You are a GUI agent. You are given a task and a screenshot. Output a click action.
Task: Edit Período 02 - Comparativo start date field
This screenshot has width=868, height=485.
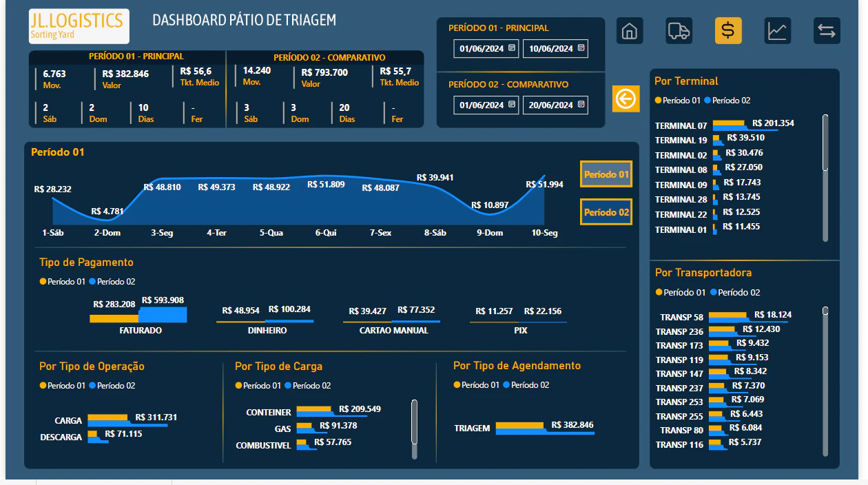486,105
